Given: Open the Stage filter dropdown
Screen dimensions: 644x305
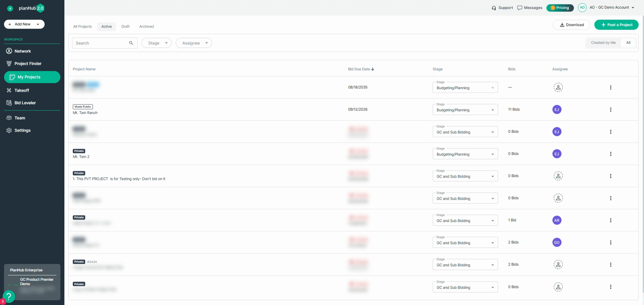Looking at the screenshot, I should click(x=157, y=43).
